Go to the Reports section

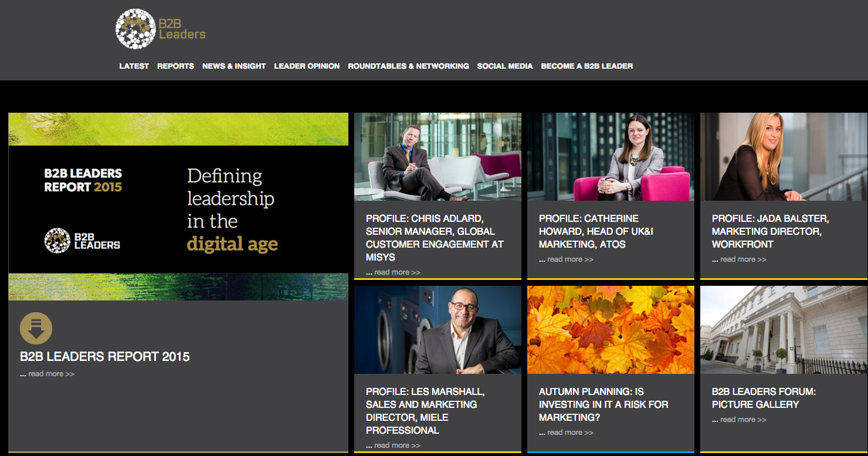[175, 66]
